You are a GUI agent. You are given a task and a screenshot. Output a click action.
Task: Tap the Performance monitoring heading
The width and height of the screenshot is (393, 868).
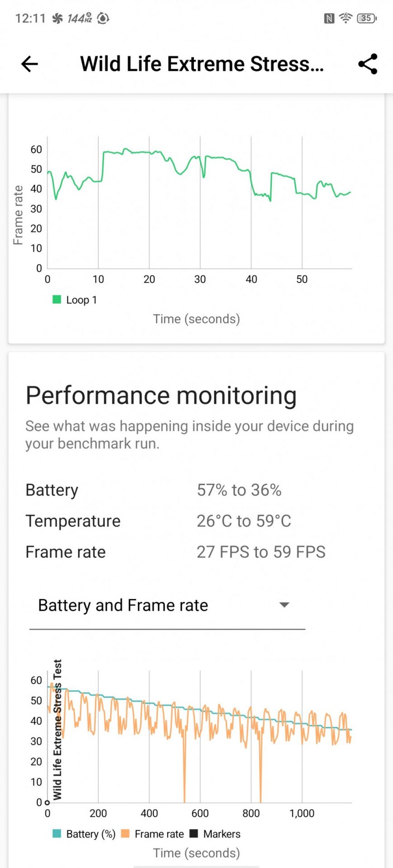click(161, 396)
